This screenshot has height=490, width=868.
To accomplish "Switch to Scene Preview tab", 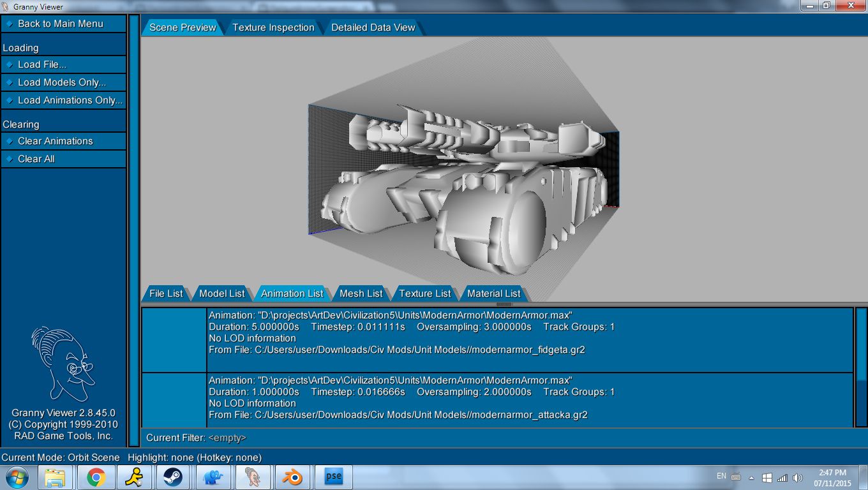I will pyautogui.click(x=182, y=27).
